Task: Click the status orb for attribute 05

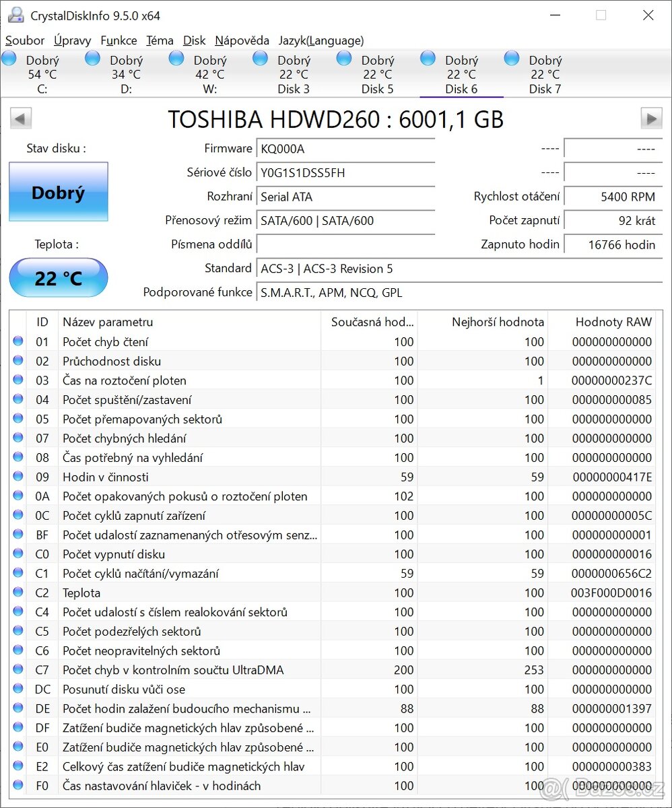Action: tap(18, 419)
